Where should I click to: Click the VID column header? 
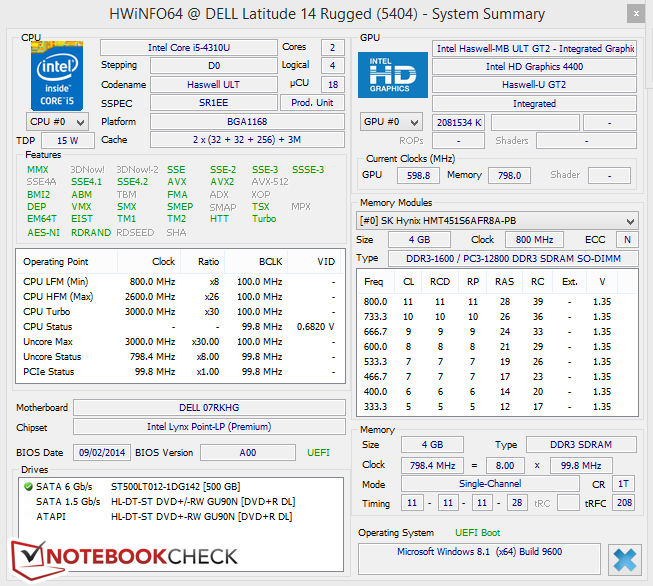point(314,262)
